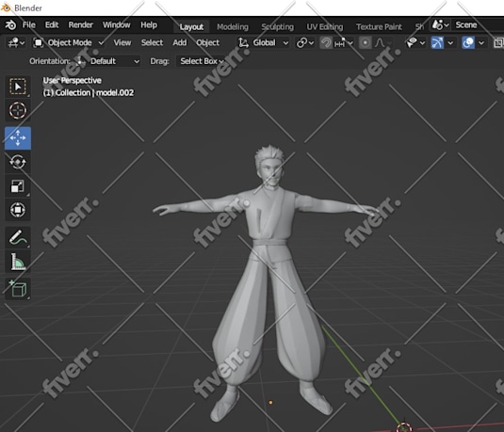The height and width of the screenshot is (432, 504).
Task: Activate the Rotate tool
Action: click(18, 162)
